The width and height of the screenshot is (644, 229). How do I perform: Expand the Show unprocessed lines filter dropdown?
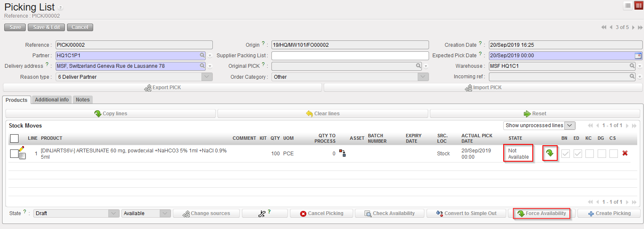[x=570, y=125]
